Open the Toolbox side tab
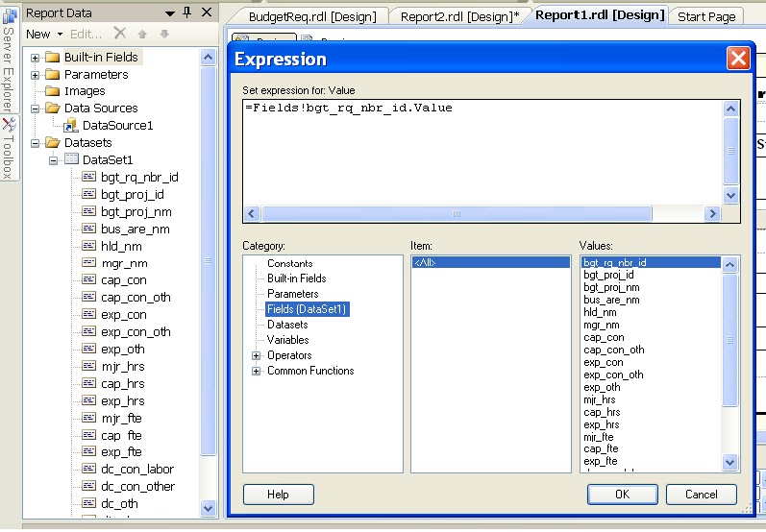 [x=9, y=149]
